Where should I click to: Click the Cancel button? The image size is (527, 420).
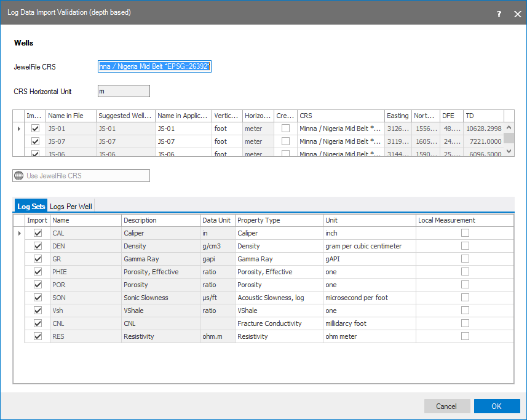click(446, 406)
